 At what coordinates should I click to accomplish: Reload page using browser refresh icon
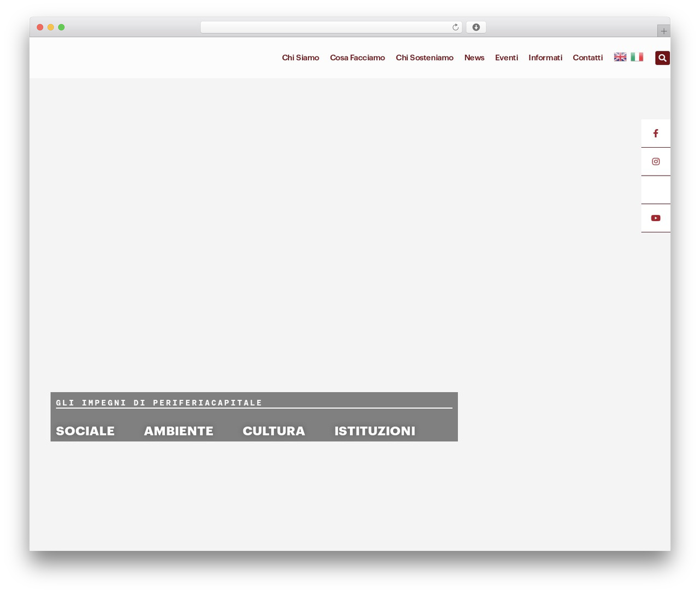(x=456, y=27)
